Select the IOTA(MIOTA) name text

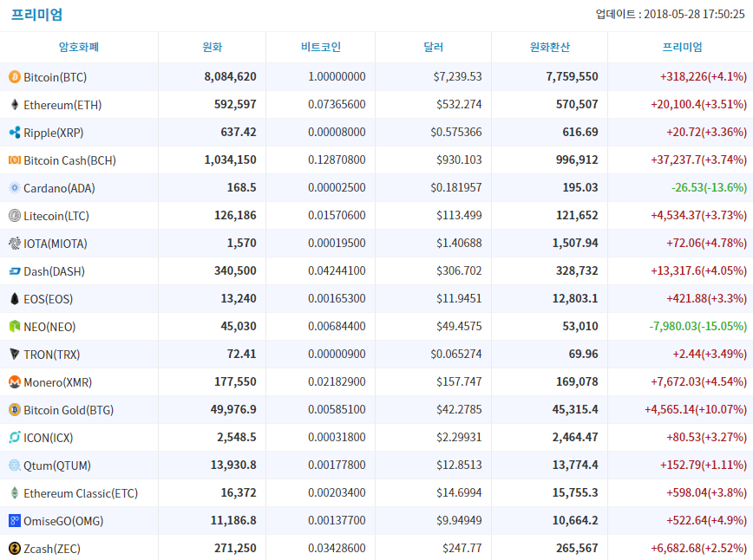coord(56,244)
